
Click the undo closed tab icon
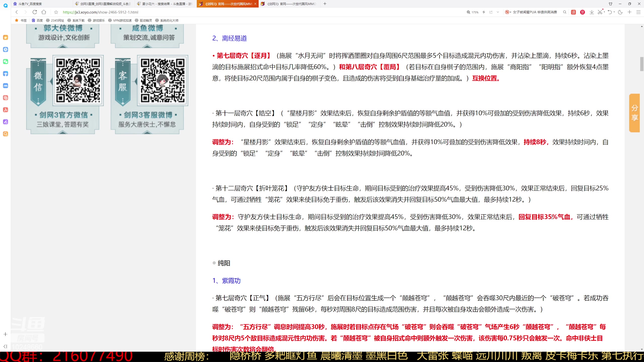click(610, 12)
